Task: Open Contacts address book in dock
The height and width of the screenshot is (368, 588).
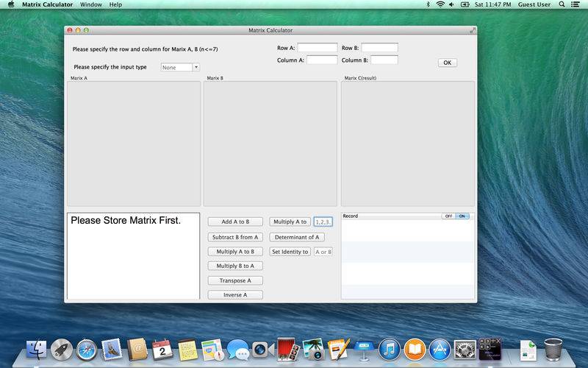Action: 137,349
